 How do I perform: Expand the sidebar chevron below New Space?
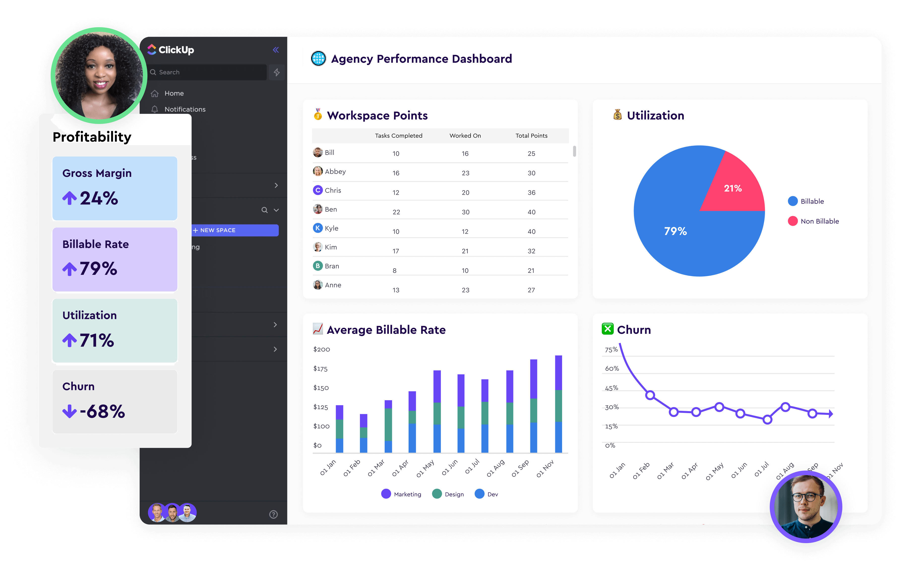coord(275,324)
